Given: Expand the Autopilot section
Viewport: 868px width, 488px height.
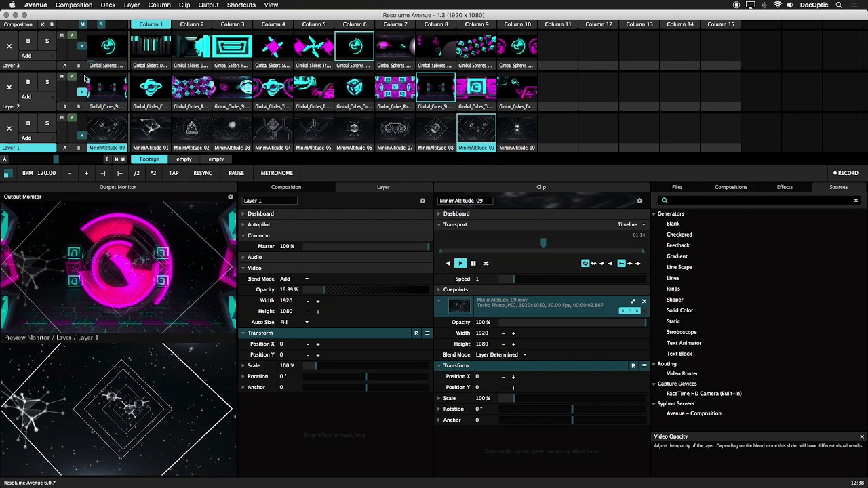Looking at the screenshot, I should pos(243,224).
